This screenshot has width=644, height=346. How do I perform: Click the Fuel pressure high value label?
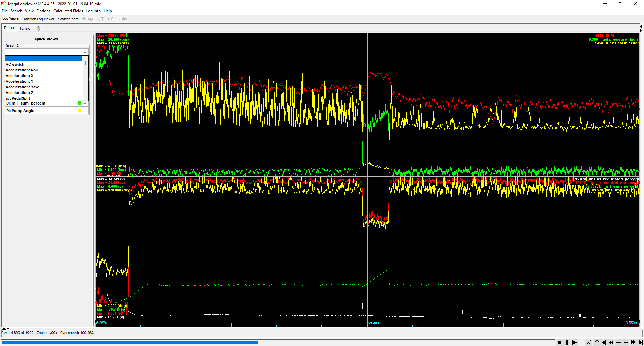click(613, 39)
